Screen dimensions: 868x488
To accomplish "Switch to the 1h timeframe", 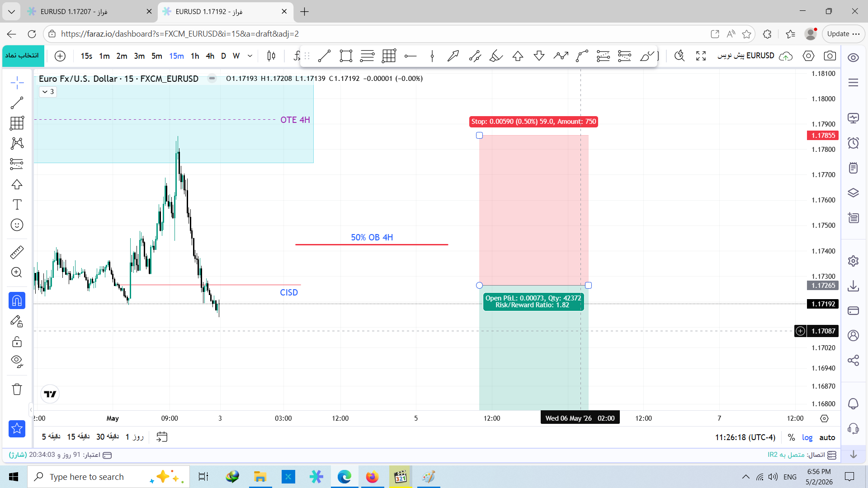I will tap(195, 56).
